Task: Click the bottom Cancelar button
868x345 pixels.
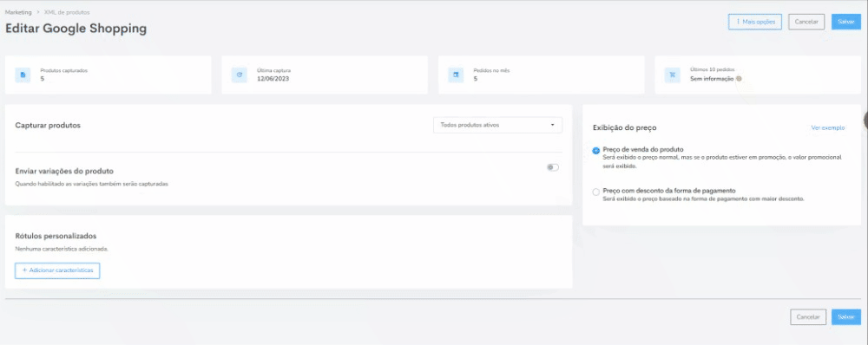Action: (808, 316)
